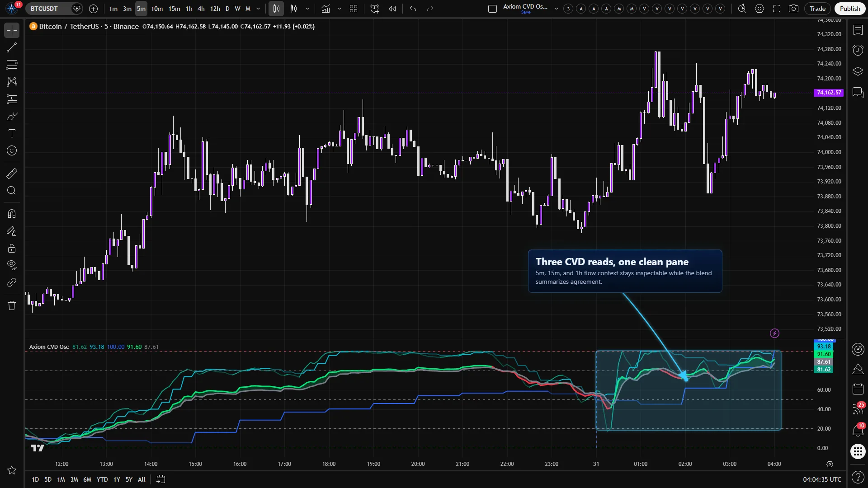This screenshot has height=488, width=868.
Task: Expand the chart type dropdown arrow
Action: pyautogui.click(x=307, y=9)
